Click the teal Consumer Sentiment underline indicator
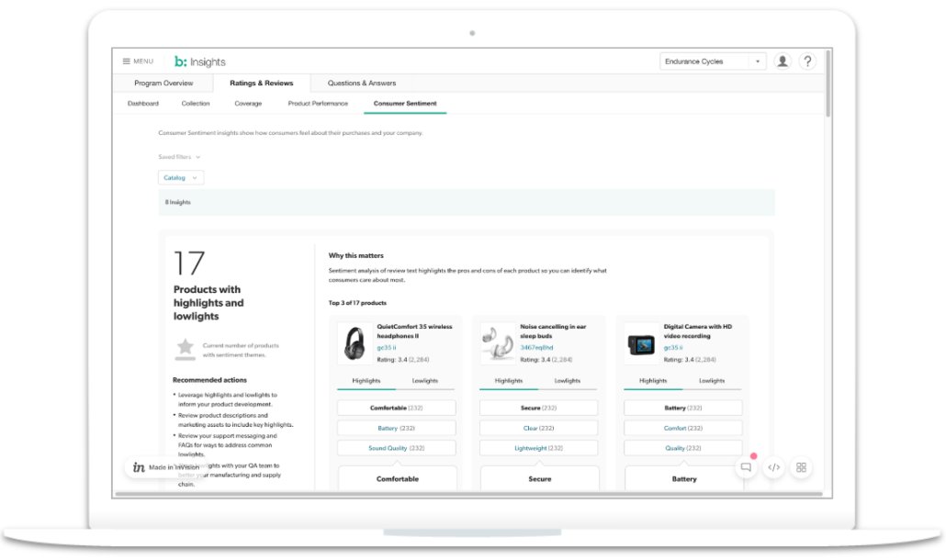 coord(405,114)
